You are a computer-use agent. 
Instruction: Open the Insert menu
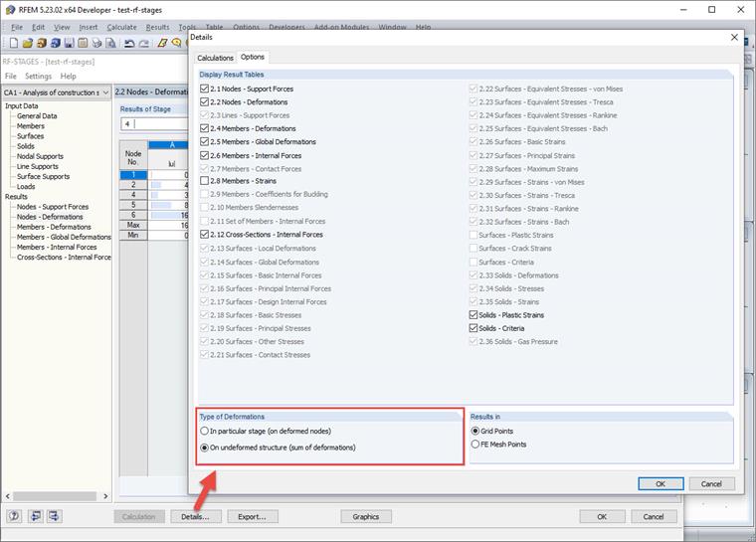(89, 28)
